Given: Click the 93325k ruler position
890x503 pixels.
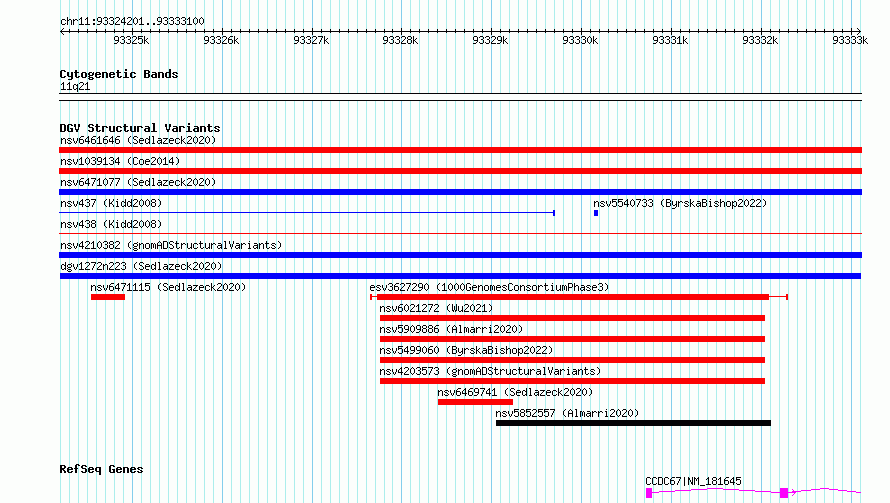Looking at the screenshot, I should tap(131, 40).
